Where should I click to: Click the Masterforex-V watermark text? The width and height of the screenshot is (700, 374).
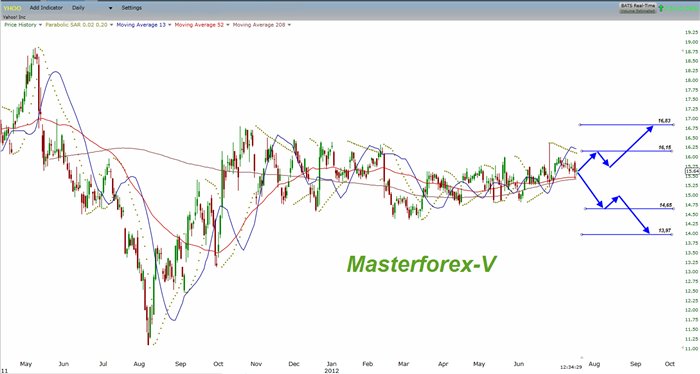tap(421, 264)
